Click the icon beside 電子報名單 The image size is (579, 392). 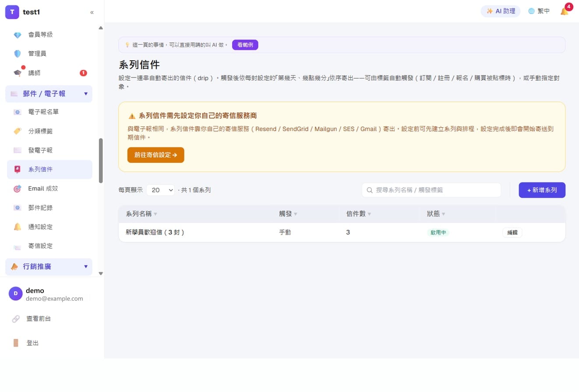(x=18, y=112)
